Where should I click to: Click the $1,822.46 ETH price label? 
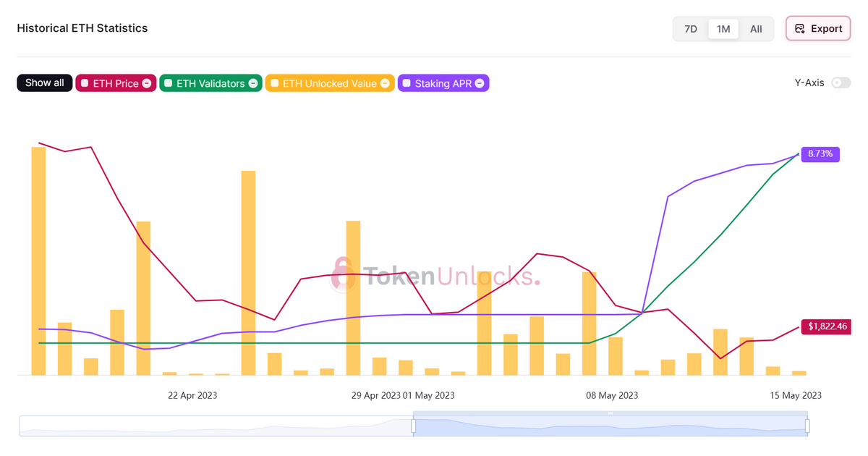pyautogui.click(x=827, y=326)
